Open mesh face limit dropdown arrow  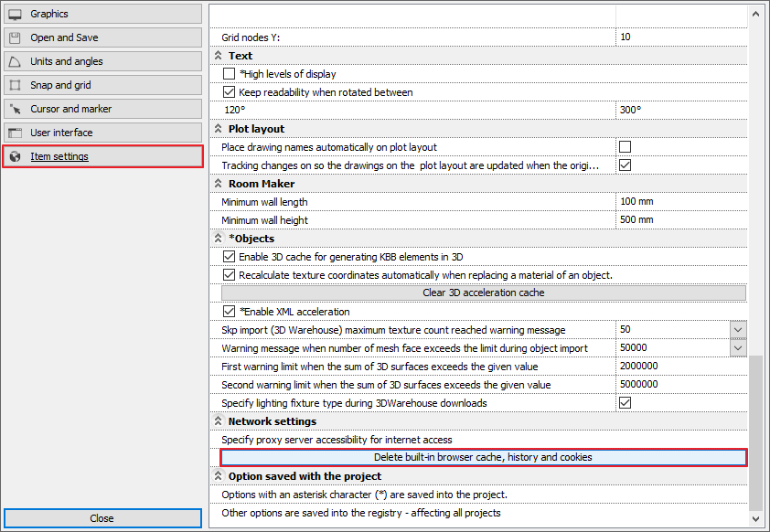tap(738, 348)
